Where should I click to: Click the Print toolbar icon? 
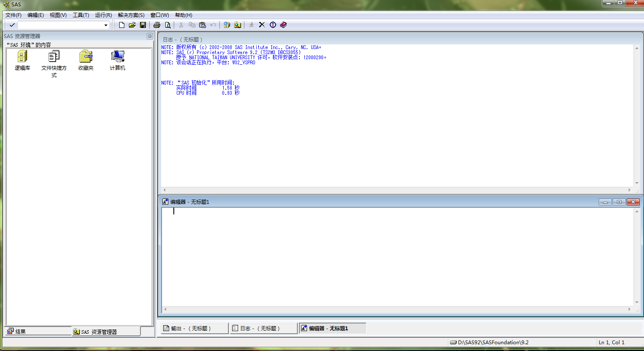tap(157, 25)
